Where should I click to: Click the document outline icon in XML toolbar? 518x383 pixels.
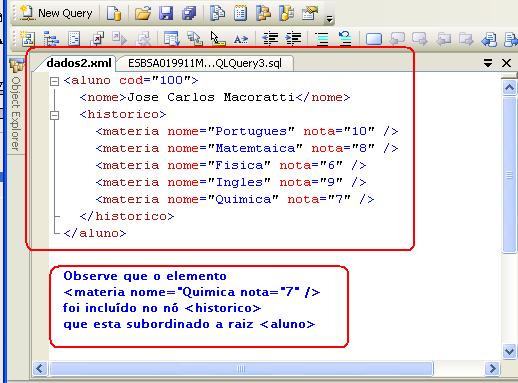tap(74, 39)
